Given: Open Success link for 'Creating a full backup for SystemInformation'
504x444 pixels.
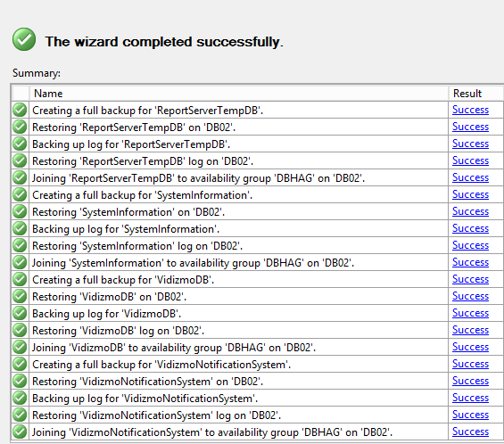Looking at the screenshot, I should coord(470,194).
